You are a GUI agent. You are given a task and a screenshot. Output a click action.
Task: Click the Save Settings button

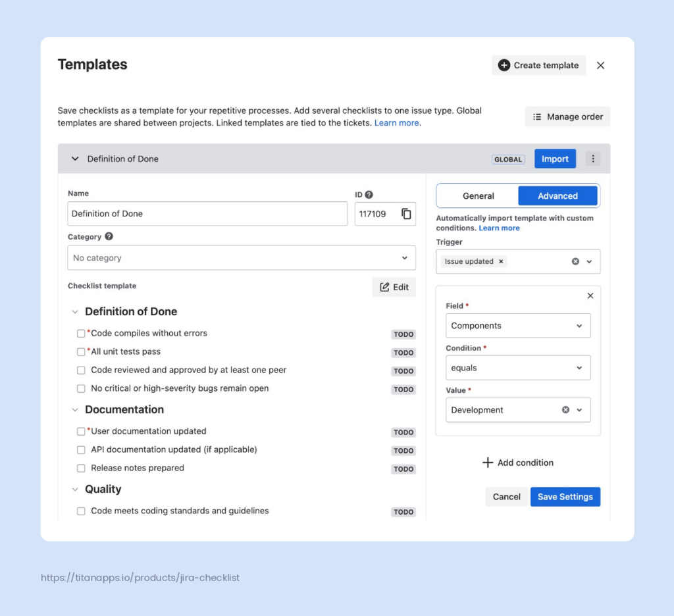[x=565, y=497]
